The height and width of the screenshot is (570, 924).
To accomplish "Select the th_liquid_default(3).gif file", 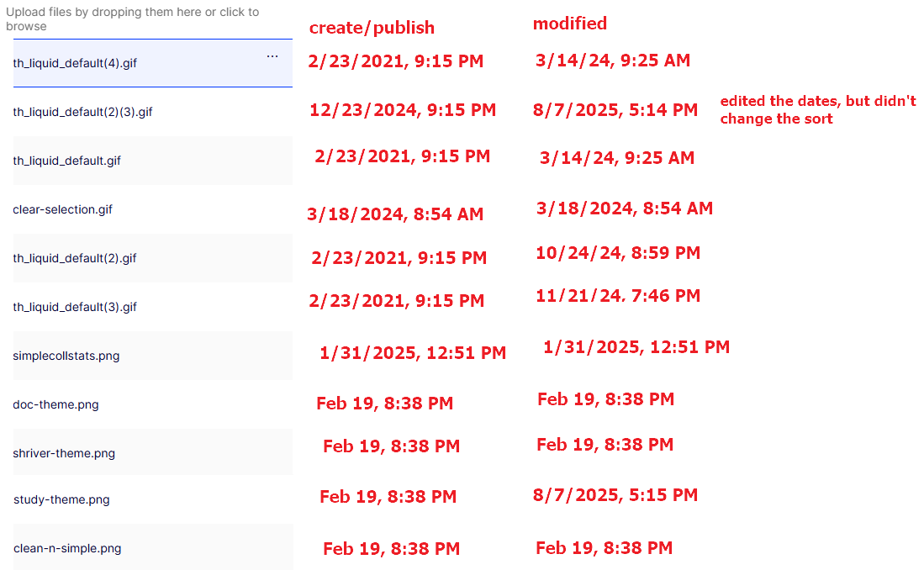I will pyautogui.click(x=75, y=307).
